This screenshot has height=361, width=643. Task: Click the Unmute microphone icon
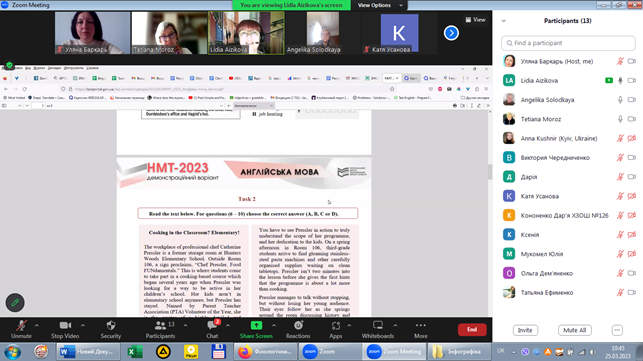coord(21,326)
